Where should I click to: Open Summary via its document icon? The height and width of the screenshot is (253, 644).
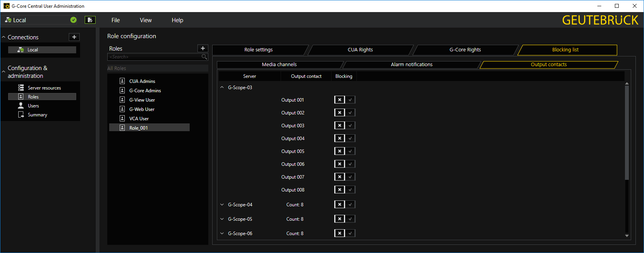coord(21,114)
